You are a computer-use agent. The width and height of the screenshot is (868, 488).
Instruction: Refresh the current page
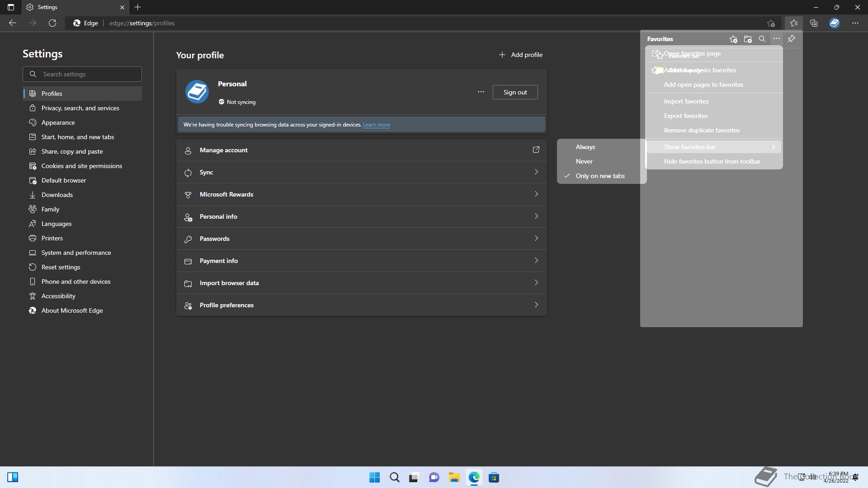[x=52, y=23]
